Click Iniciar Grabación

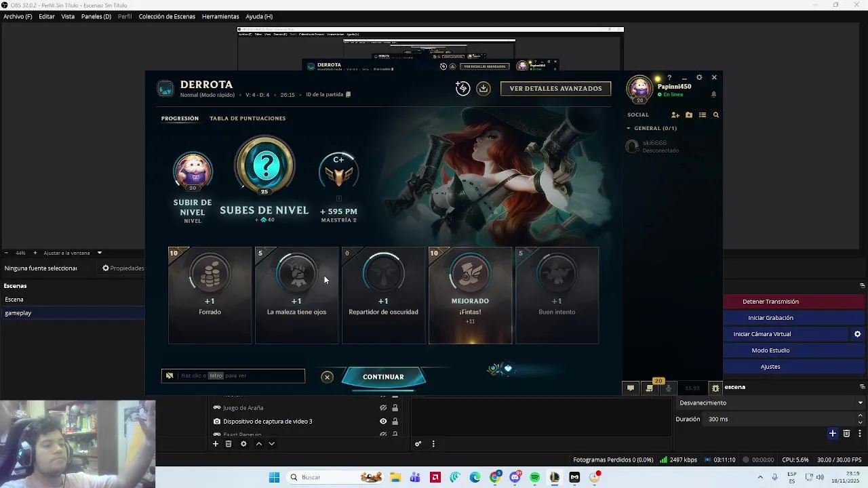[x=770, y=318]
